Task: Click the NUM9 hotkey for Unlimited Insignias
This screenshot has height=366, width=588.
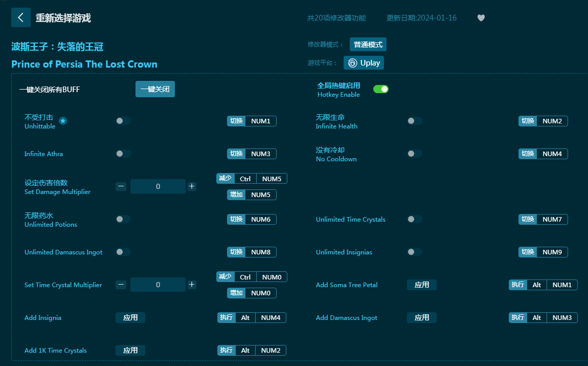Action: [x=543, y=252]
